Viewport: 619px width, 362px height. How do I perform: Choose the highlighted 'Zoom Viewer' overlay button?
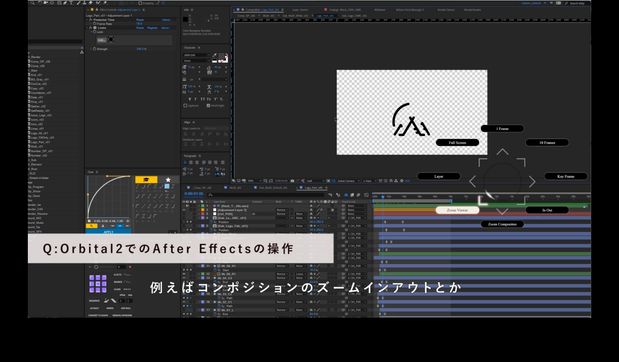click(x=458, y=210)
